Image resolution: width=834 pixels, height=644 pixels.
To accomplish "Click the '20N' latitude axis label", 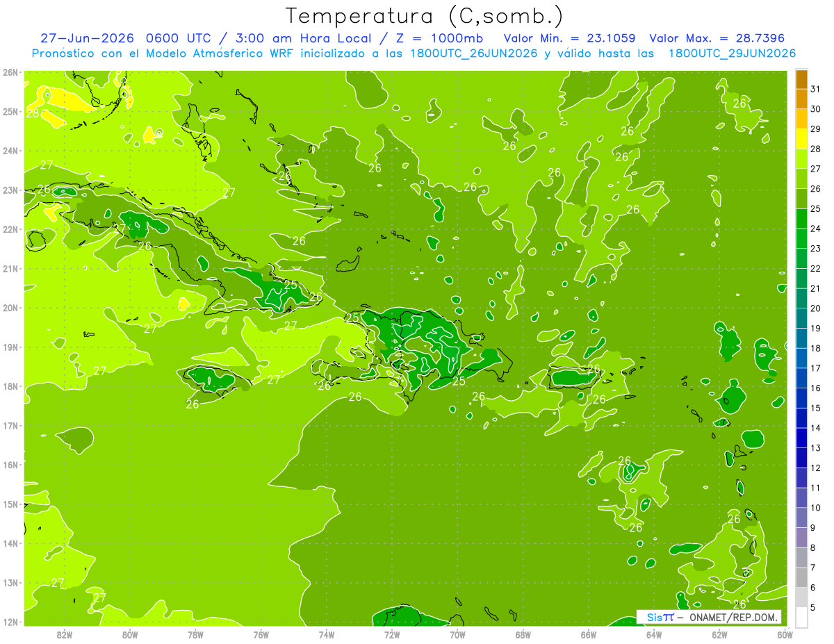I will [x=10, y=308].
